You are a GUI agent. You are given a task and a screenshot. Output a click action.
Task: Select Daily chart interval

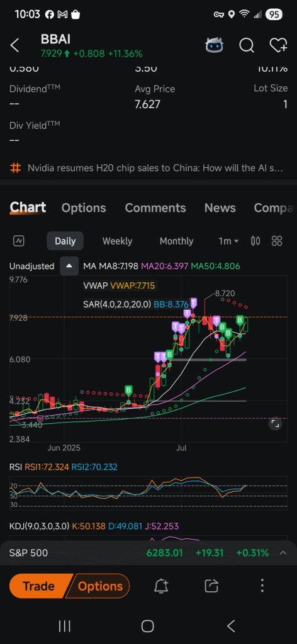(x=65, y=241)
